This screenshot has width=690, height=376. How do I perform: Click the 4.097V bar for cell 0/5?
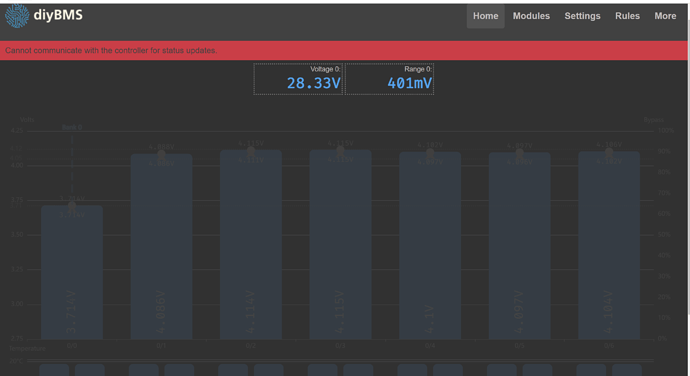coord(519,246)
